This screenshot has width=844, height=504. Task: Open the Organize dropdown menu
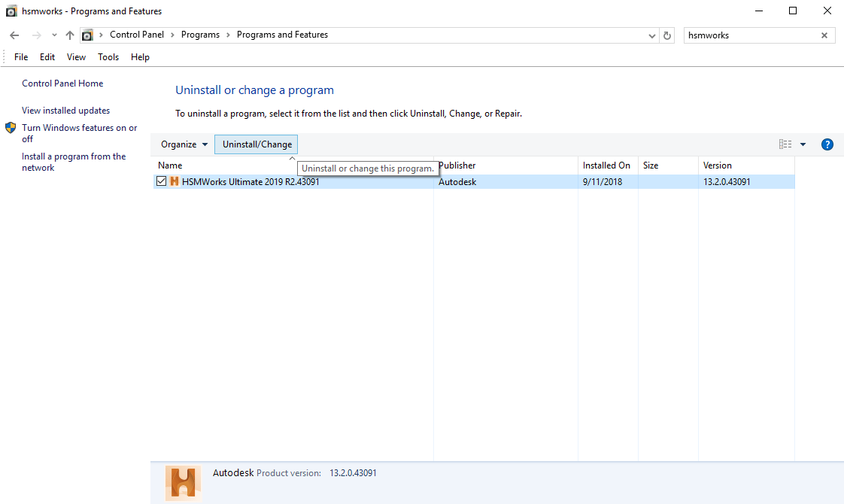tap(183, 144)
